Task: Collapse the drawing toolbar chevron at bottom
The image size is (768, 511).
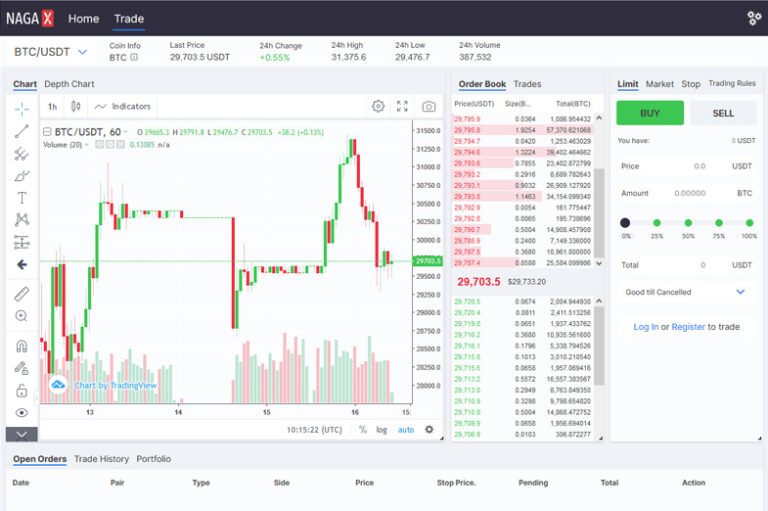Action: [x=22, y=435]
